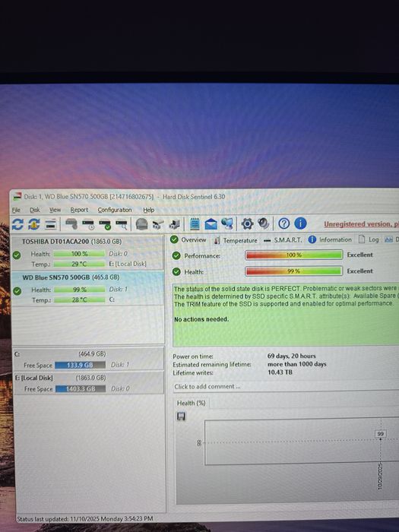Select the Health (%) chart tab

pyautogui.click(x=191, y=403)
